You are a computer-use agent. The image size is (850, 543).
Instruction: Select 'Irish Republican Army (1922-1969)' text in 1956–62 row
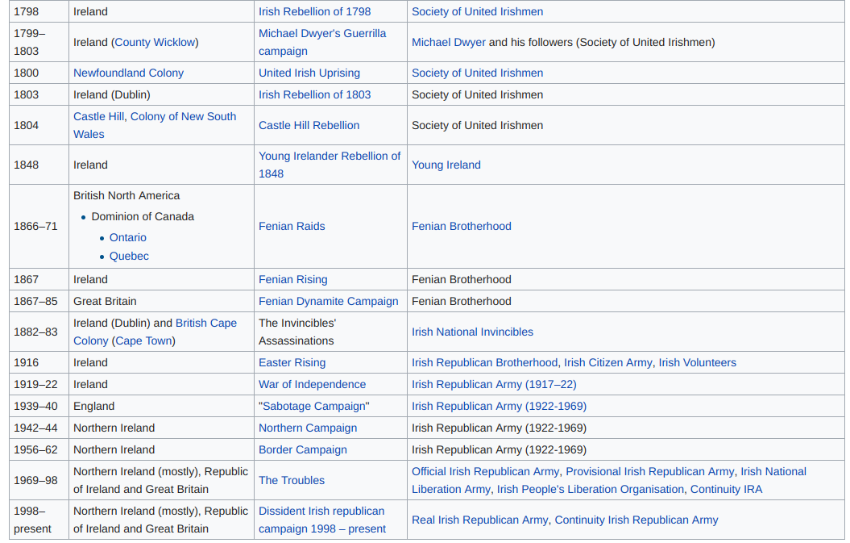[499, 449]
